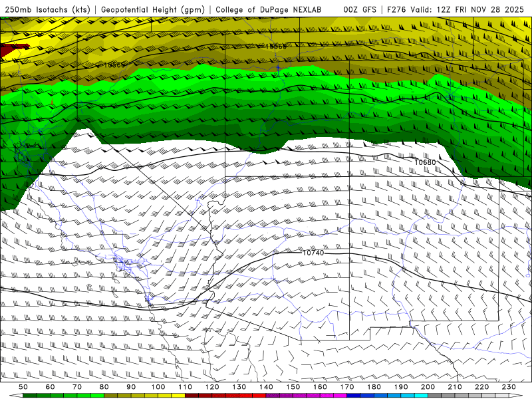The width and height of the screenshot is (532, 399).
Task: Click the '250mb Isotachs (kts)' title text
Action: point(48,9)
